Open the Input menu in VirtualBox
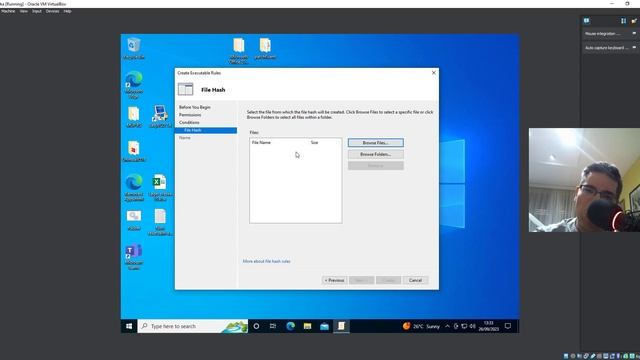Image resolution: width=640 pixels, height=360 pixels. tap(37, 11)
